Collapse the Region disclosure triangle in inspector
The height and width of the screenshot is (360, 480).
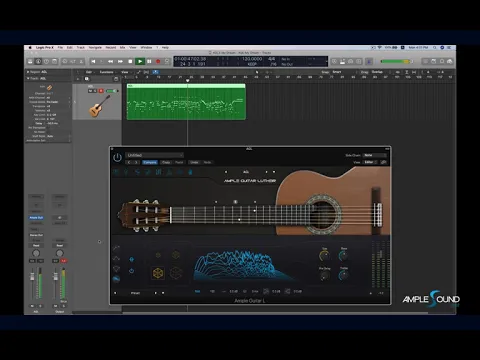point(28,72)
